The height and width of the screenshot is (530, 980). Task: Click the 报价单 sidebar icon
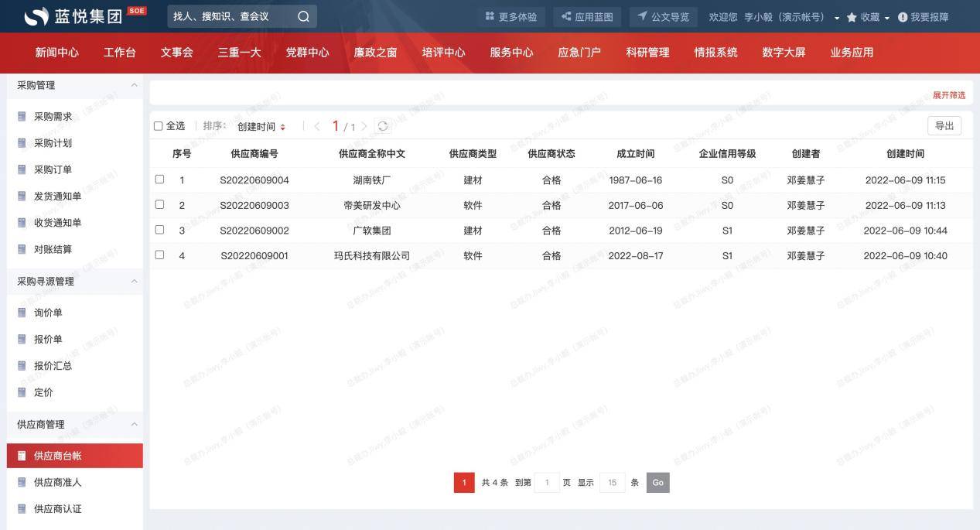coord(22,339)
